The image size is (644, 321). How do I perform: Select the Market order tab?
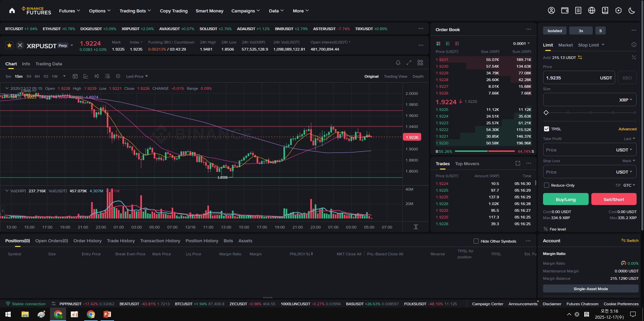tap(566, 45)
